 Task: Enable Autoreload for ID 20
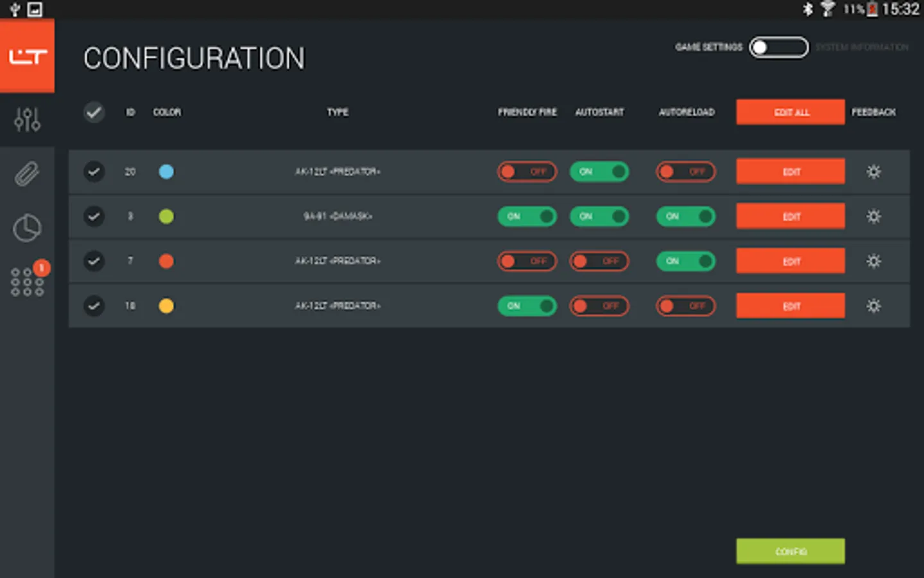[685, 171]
